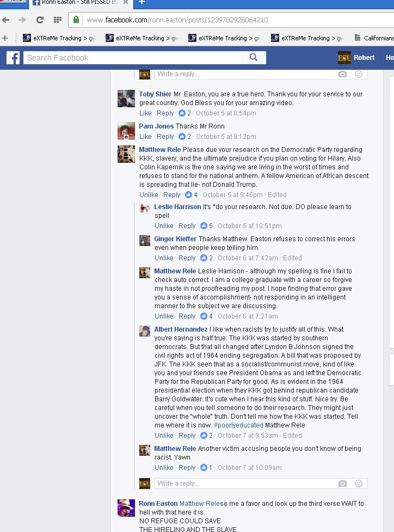
Task: Reload the page with refresh icon
Action: [40, 20]
